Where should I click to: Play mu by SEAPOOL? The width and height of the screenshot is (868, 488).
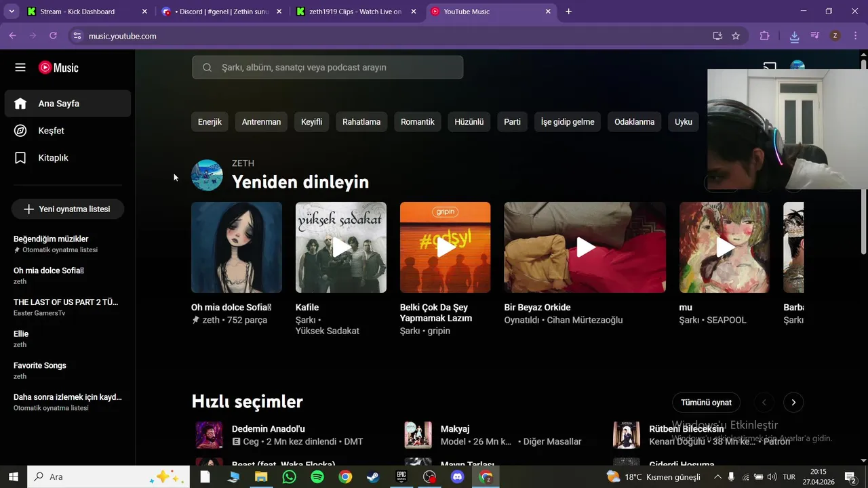pyautogui.click(x=724, y=247)
